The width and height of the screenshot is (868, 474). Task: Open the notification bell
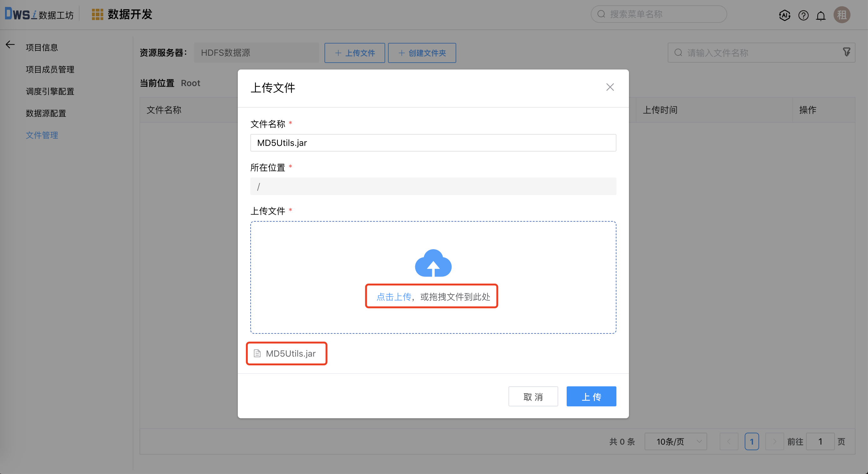[821, 15]
